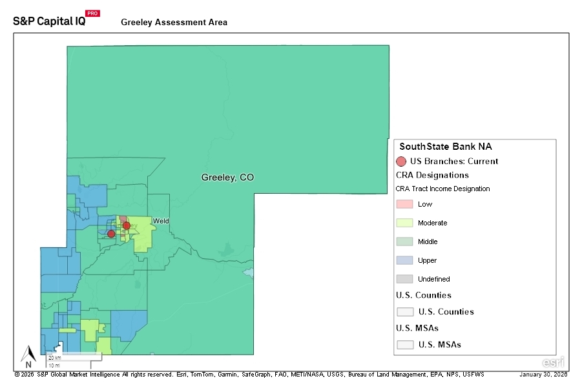Click the Undefined gray swatch
Image resolution: width=582 pixels, height=392 pixels.
[404, 279]
